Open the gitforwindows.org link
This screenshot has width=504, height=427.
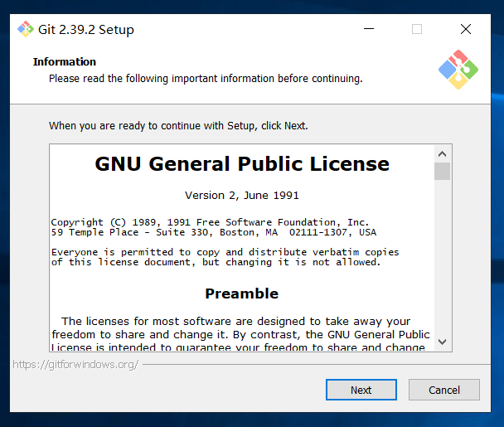(75, 365)
